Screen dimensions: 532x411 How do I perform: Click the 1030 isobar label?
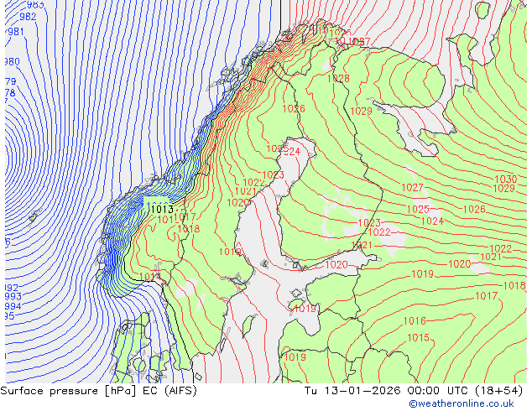coord(505,179)
